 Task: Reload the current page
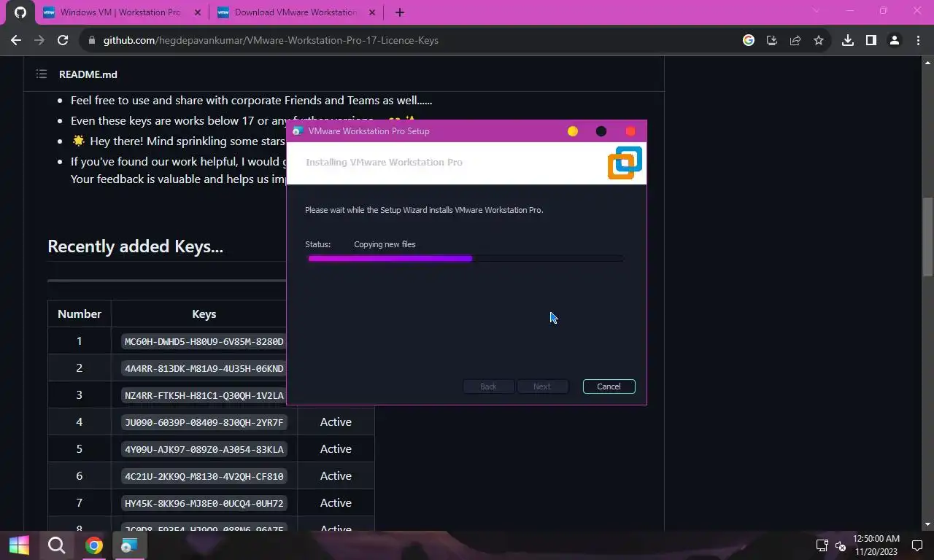pyautogui.click(x=63, y=40)
